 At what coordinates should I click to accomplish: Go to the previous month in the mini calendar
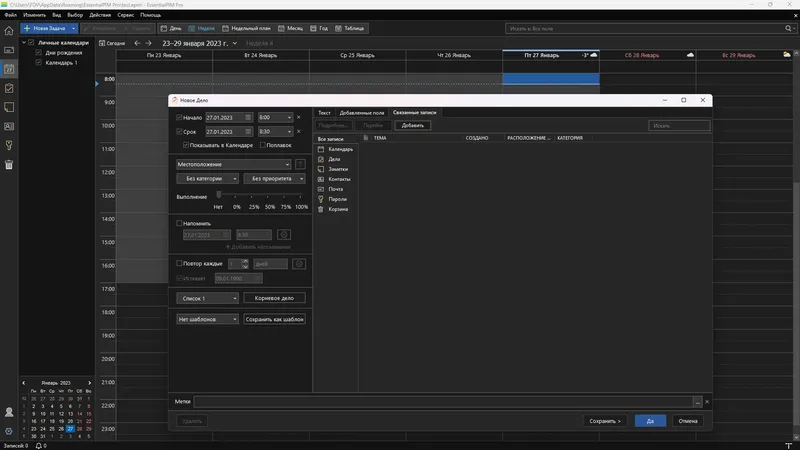point(23,383)
